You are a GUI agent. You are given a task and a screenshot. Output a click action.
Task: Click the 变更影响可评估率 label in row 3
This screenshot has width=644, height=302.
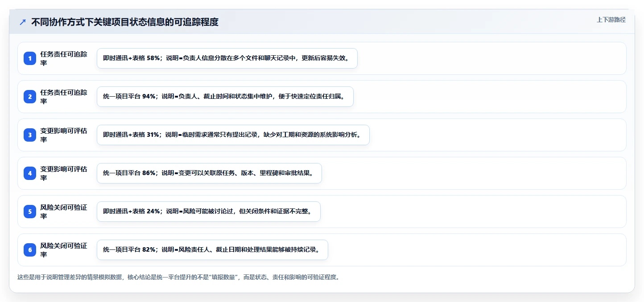64,135
